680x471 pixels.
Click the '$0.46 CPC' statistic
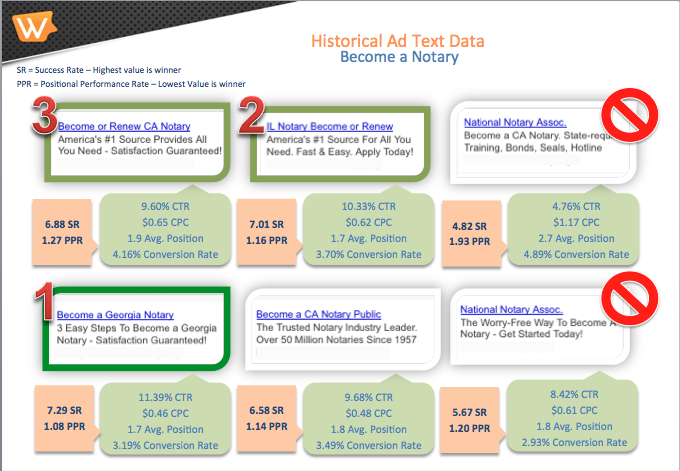pyautogui.click(x=165, y=413)
